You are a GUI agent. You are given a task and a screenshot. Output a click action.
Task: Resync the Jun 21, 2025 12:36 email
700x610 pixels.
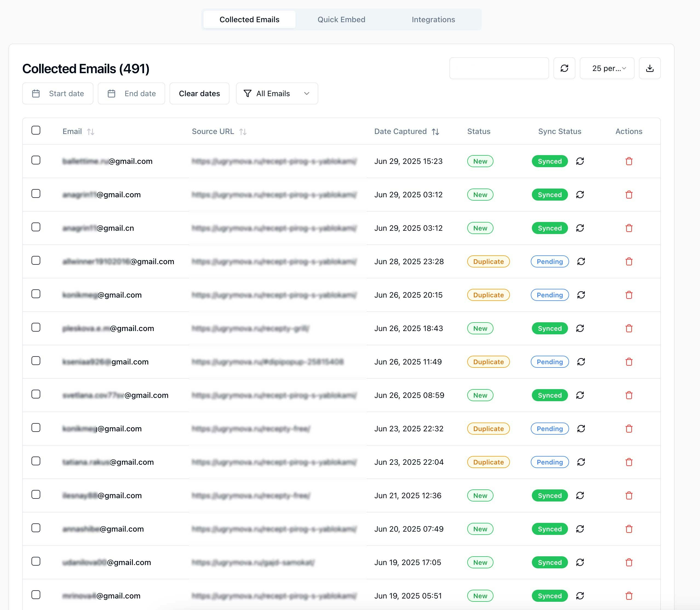pos(580,495)
